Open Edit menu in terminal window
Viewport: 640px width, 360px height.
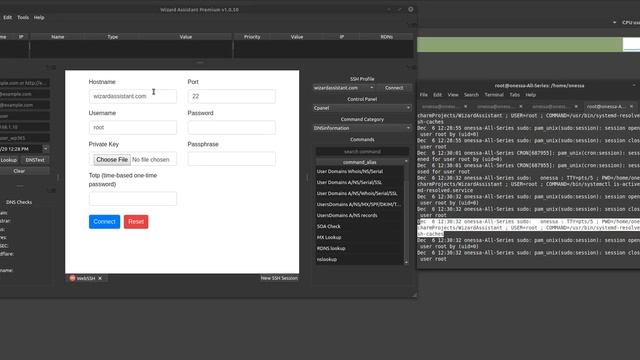[x=438, y=95]
